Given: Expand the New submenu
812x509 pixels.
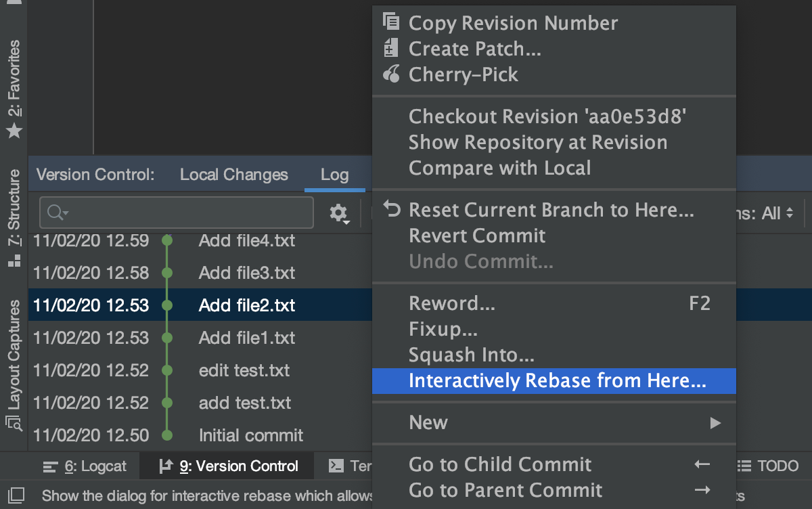Looking at the screenshot, I should pyautogui.click(x=554, y=422).
